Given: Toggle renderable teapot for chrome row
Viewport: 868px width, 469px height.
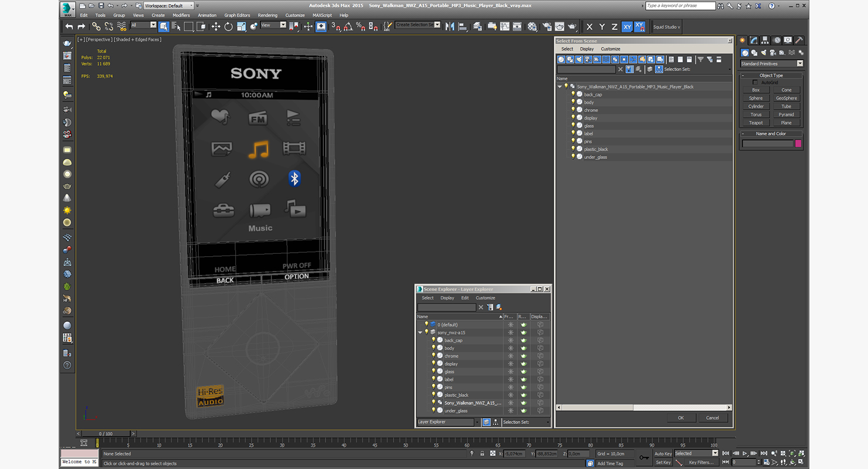Looking at the screenshot, I should tap(524, 356).
